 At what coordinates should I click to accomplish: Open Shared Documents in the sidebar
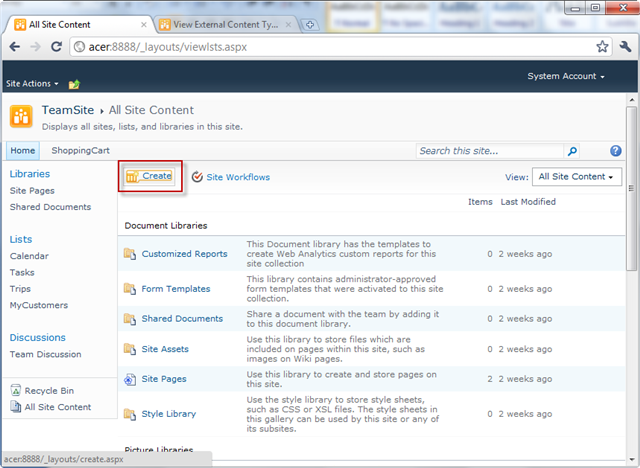tap(50, 207)
